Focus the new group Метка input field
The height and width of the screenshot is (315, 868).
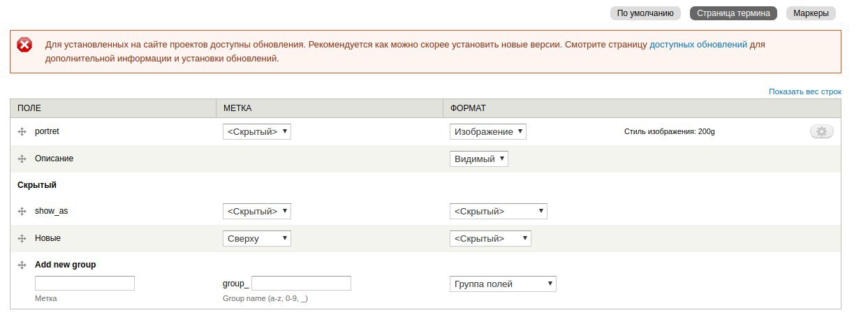click(x=84, y=283)
